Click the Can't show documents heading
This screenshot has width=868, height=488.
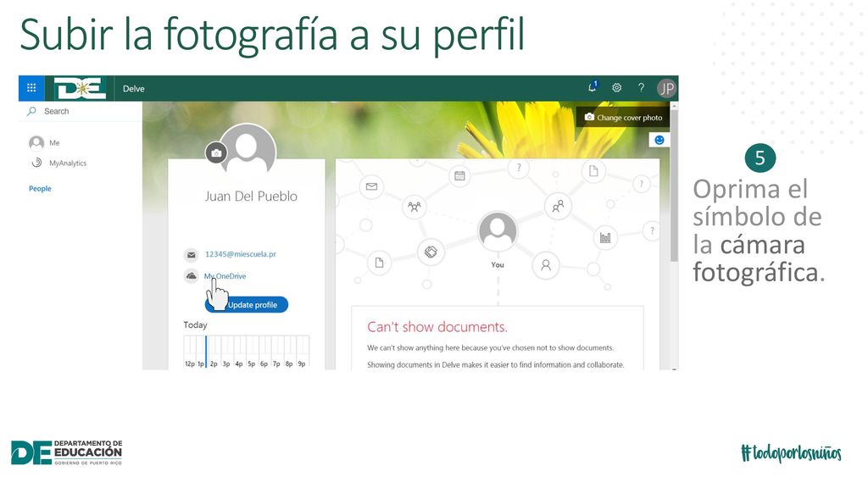437,327
